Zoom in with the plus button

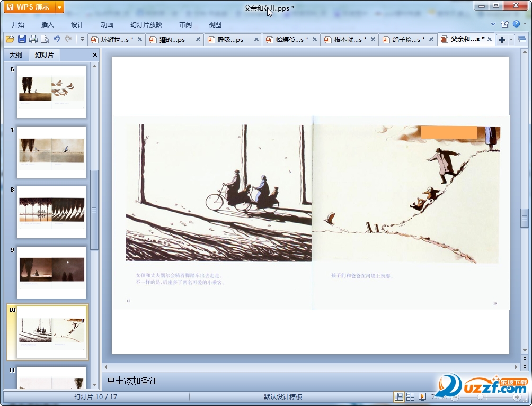pos(517,397)
